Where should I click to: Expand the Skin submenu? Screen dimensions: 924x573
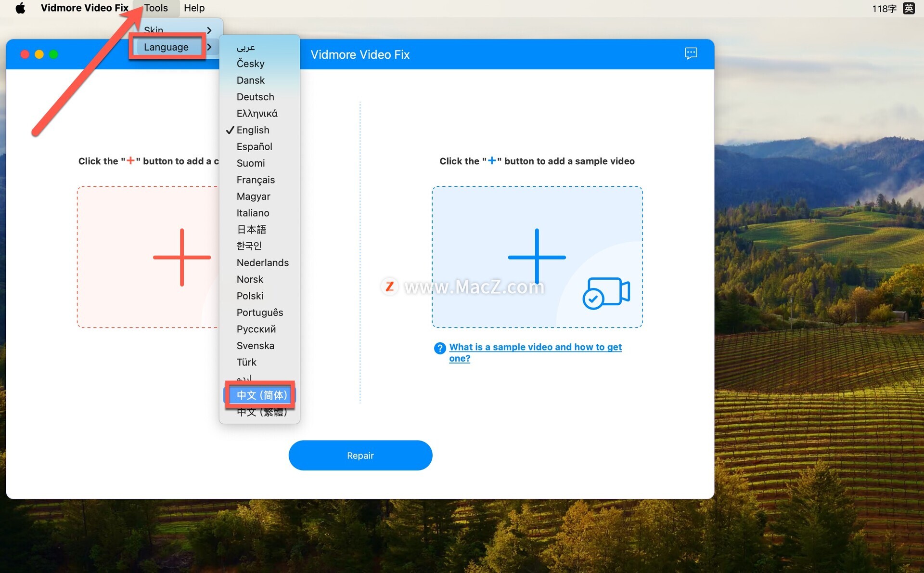point(178,30)
